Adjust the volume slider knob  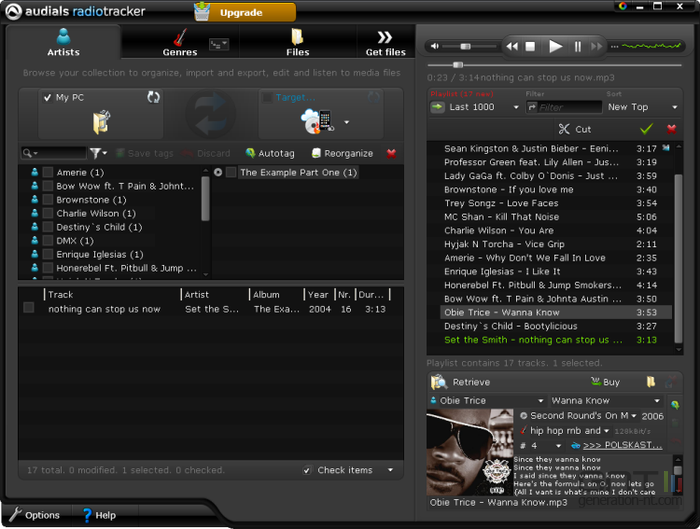pos(465,46)
